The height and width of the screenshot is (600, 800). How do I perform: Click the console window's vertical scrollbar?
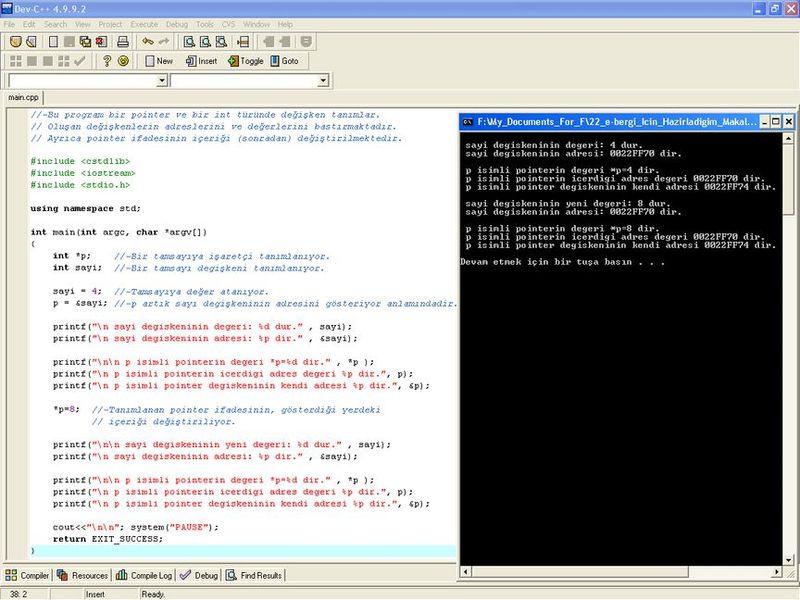pos(786,350)
